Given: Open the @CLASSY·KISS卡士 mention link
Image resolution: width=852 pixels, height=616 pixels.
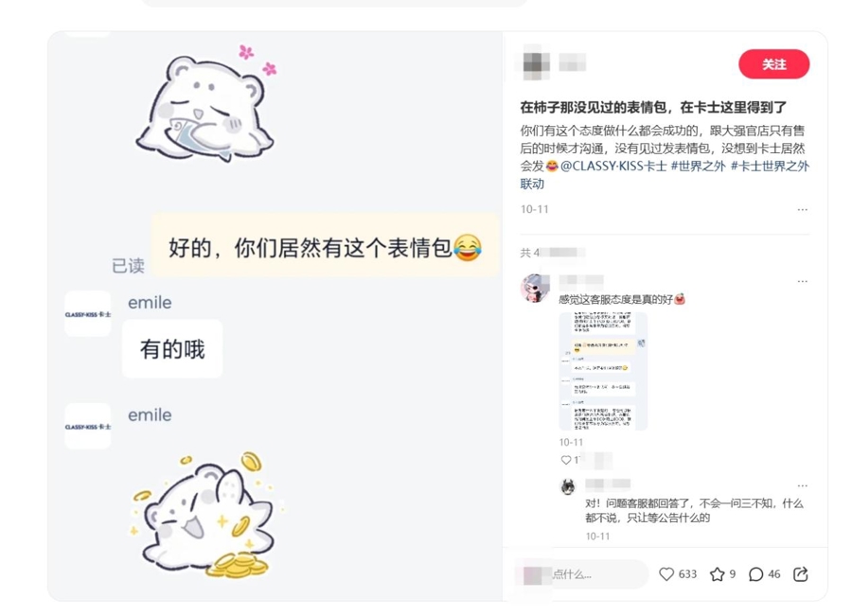Looking at the screenshot, I should tap(613, 167).
